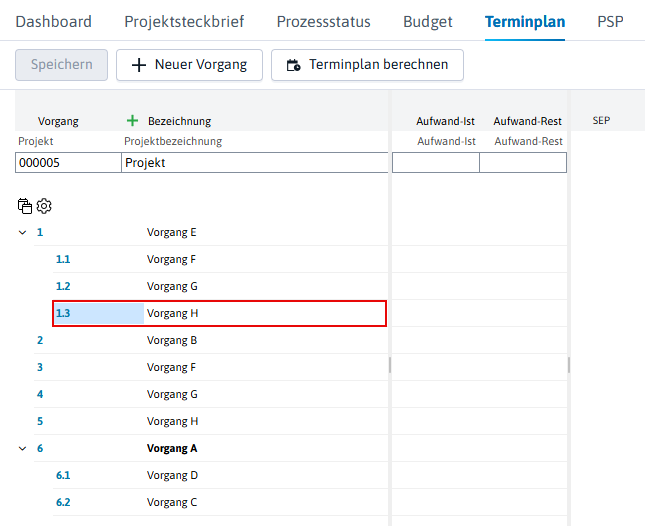This screenshot has width=645, height=526.
Task: Go to the Prozessstatus tab
Action: (x=323, y=21)
